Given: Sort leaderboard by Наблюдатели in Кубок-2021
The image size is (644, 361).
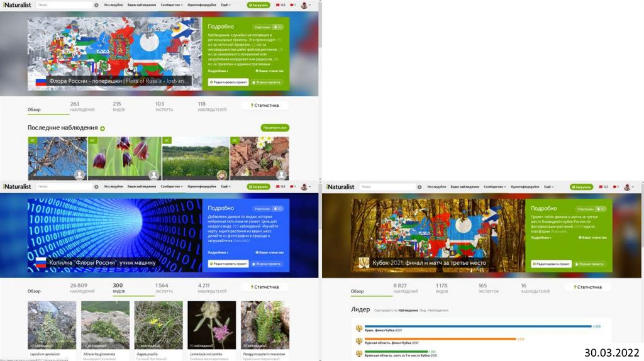Looking at the screenshot, I should tap(438, 311).
